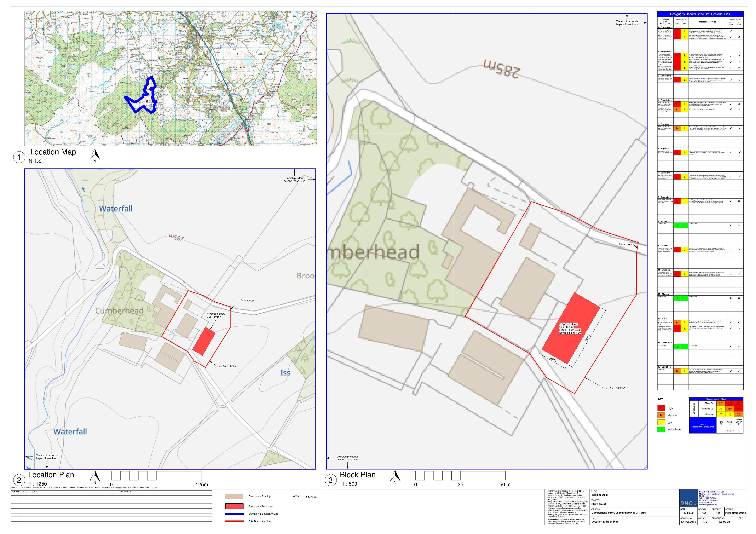This screenshot has height=534, width=756.
Task: Click the north arrow beside Location Map title
Action: (95, 155)
